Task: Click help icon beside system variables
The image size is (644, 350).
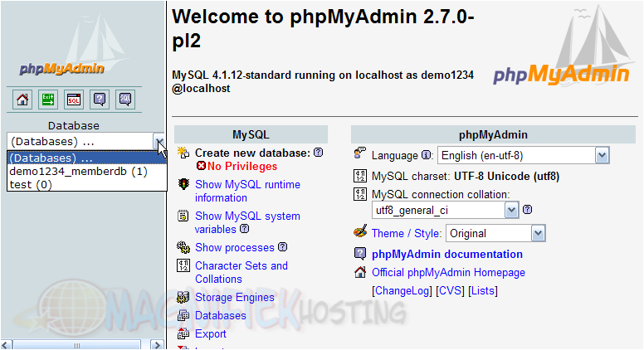Action: [x=244, y=229]
